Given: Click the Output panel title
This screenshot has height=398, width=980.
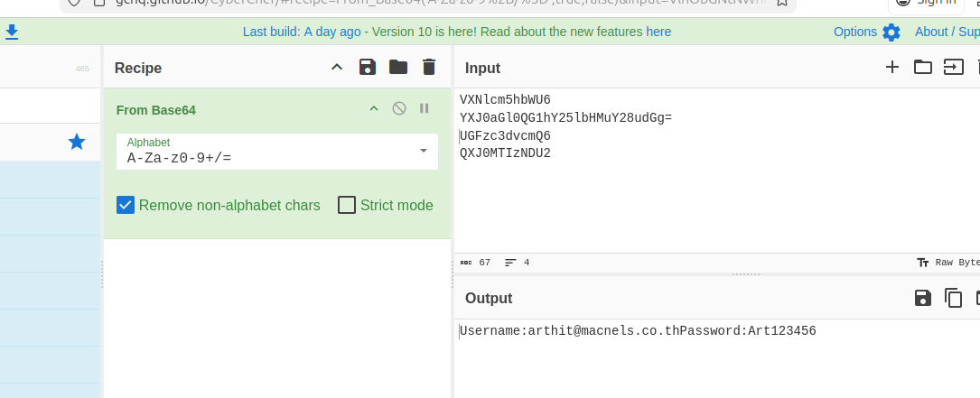Looking at the screenshot, I should (x=489, y=299).
